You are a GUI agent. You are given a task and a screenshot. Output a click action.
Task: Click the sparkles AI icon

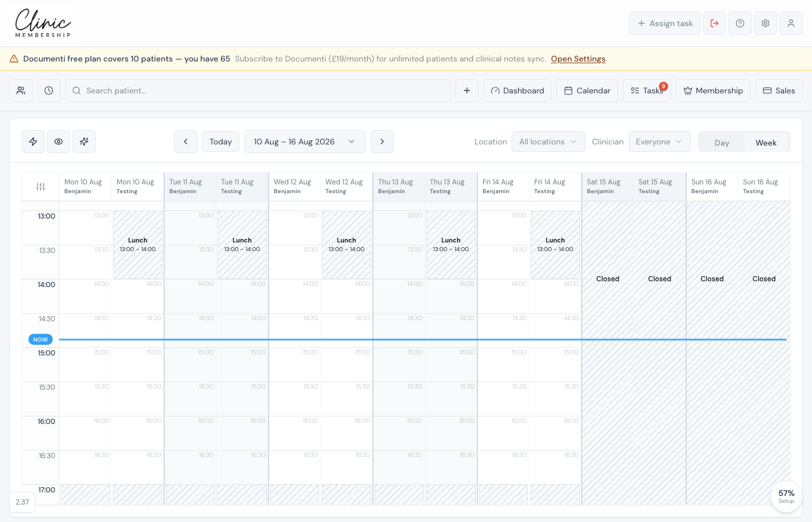point(84,142)
